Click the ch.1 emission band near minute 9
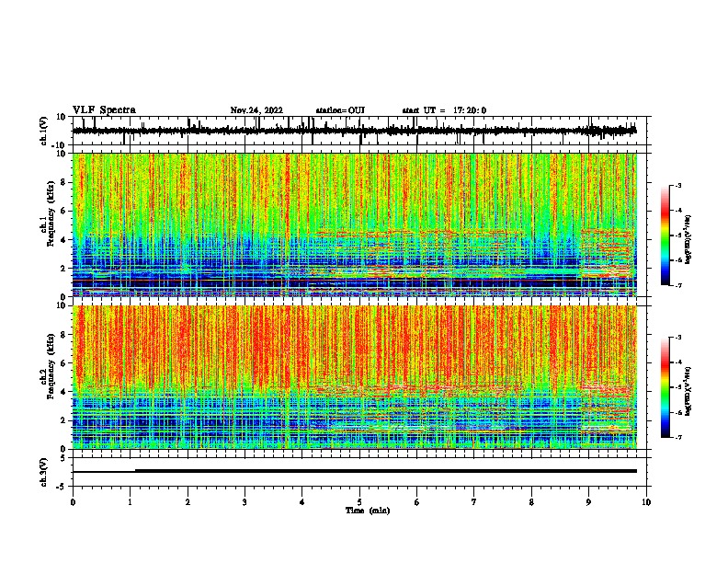The height and width of the screenshot is (563, 728). pos(607,254)
